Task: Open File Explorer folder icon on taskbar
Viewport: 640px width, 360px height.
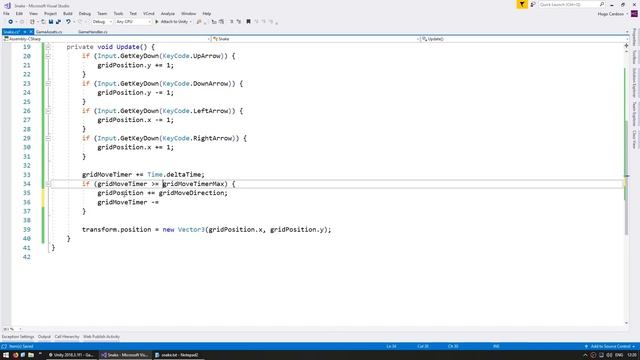Action: (31, 355)
